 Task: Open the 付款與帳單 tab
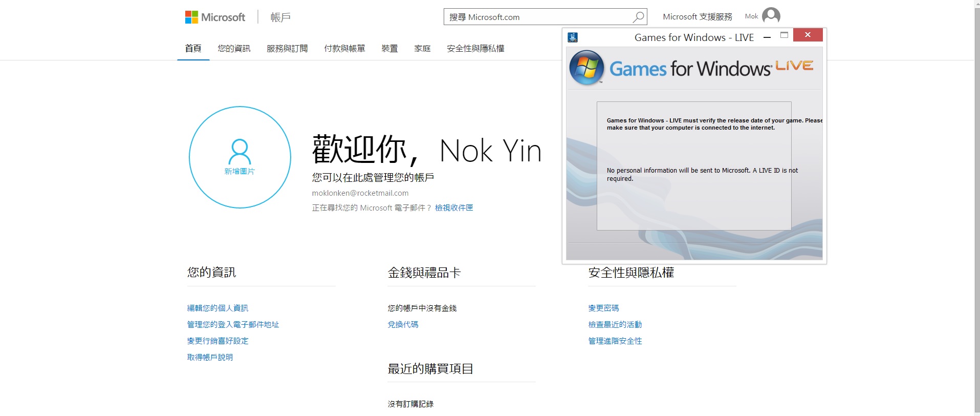click(344, 48)
